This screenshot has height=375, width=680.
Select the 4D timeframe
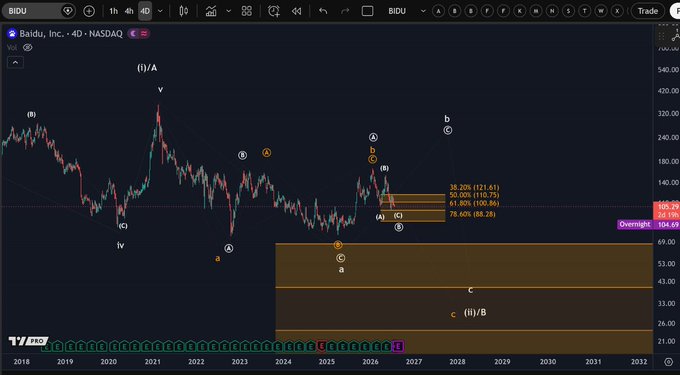pyautogui.click(x=145, y=11)
